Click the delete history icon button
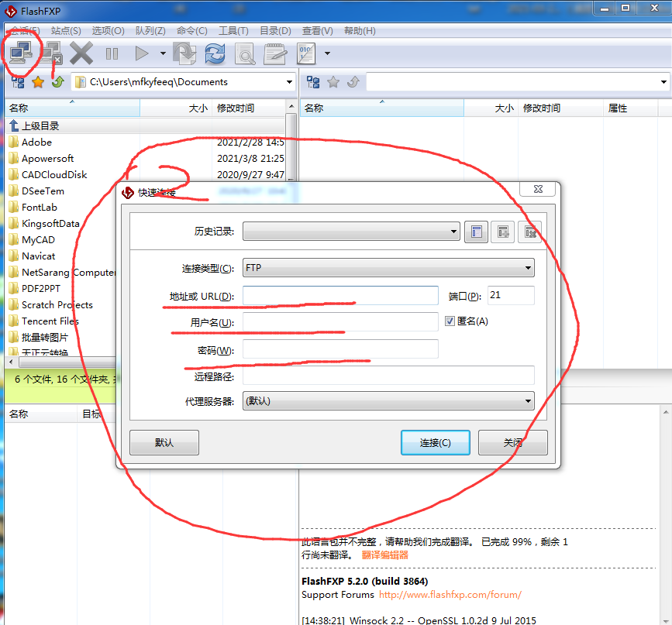Image resolution: width=672 pixels, height=625 pixels. click(529, 232)
